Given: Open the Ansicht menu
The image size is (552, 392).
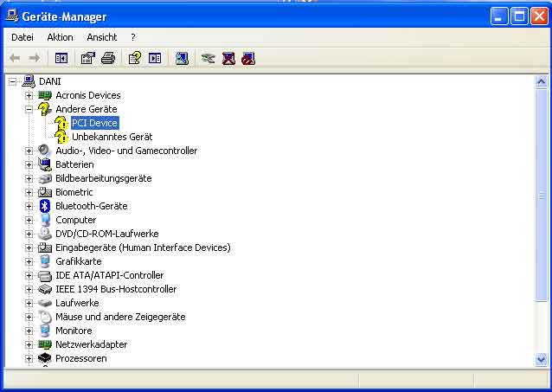Looking at the screenshot, I should pyautogui.click(x=101, y=37).
